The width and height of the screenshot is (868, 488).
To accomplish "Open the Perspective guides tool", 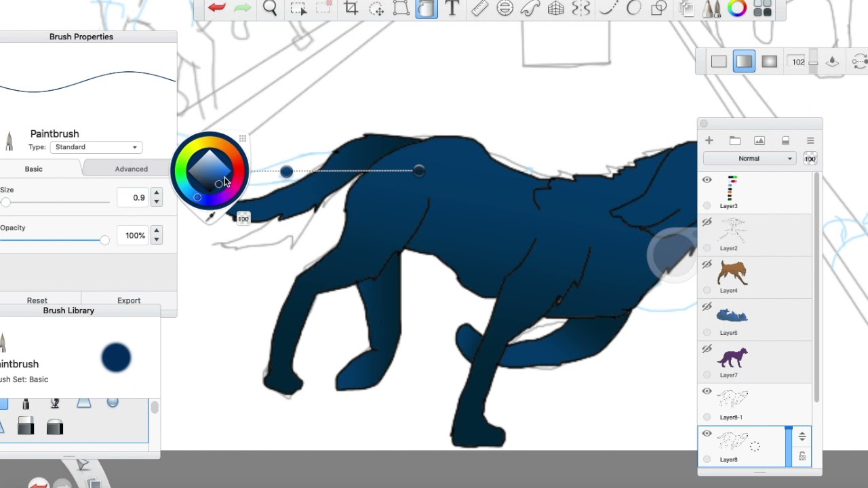I will click(555, 8).
